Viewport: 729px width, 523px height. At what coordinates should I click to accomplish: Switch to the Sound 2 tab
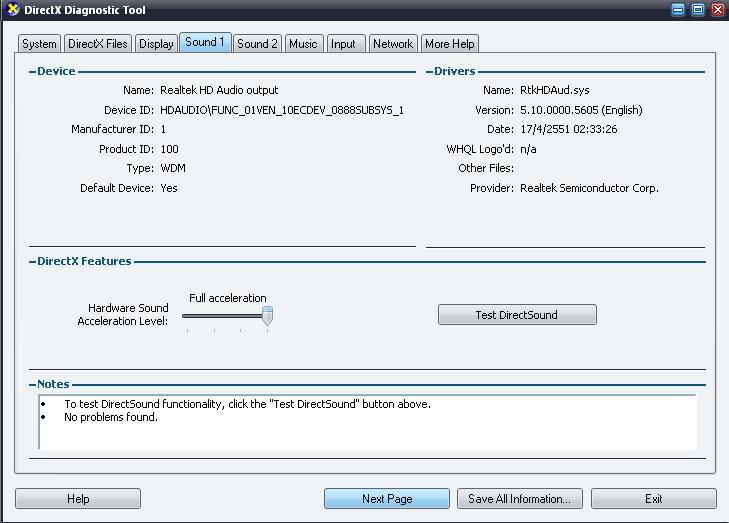coord(257,44)
